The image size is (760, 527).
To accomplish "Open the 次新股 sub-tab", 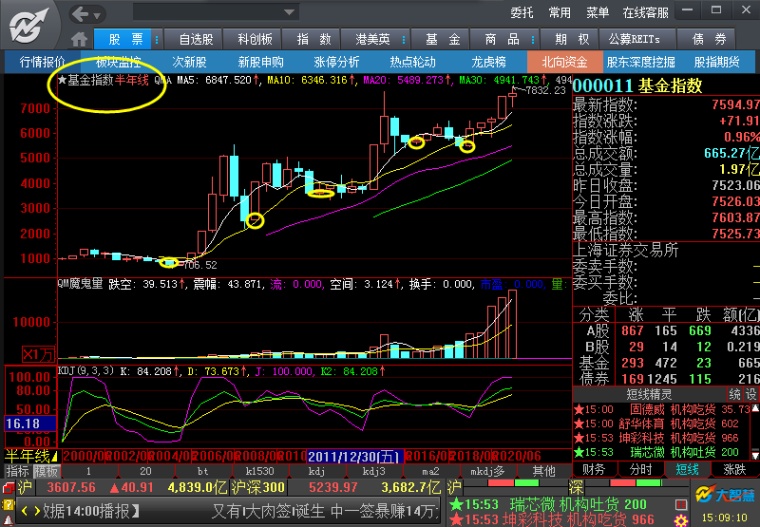I will click(x=190, y=62).
